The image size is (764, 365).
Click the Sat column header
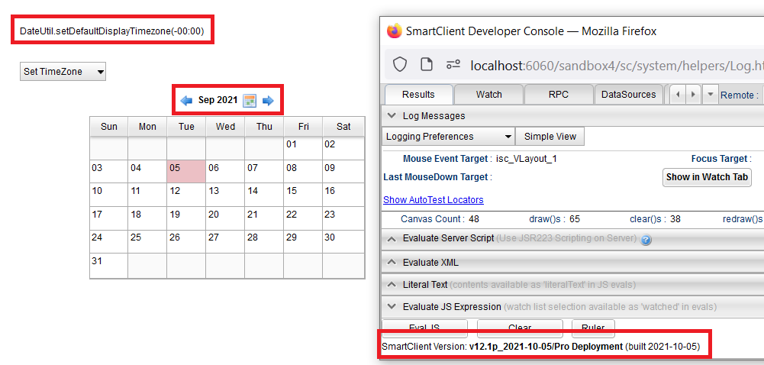343,127
